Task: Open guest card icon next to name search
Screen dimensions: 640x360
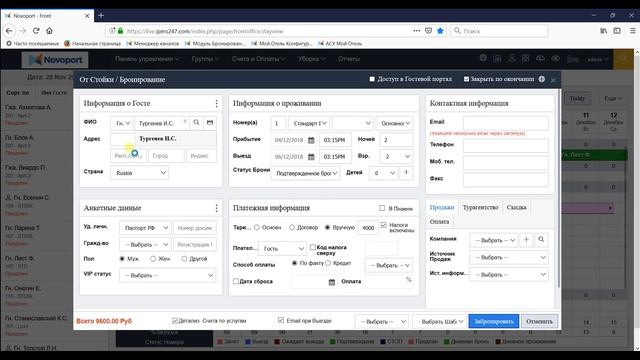Action: (210, 122)
